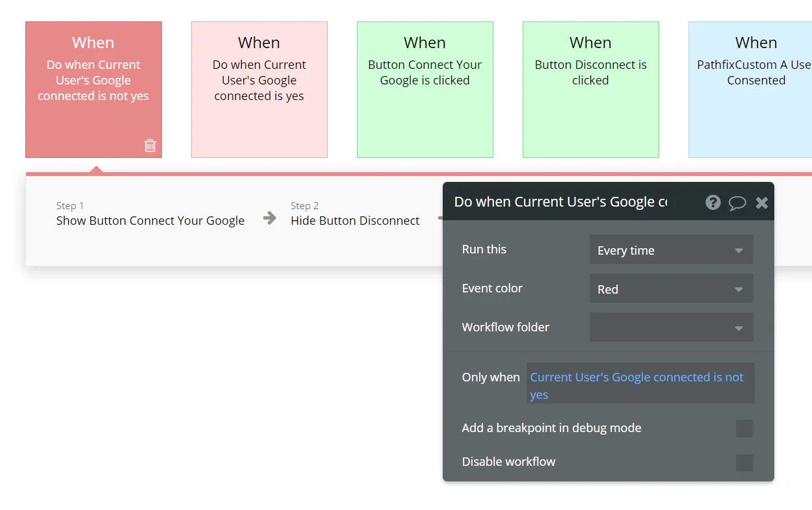Open the help question mark icon

click(713, 202)
